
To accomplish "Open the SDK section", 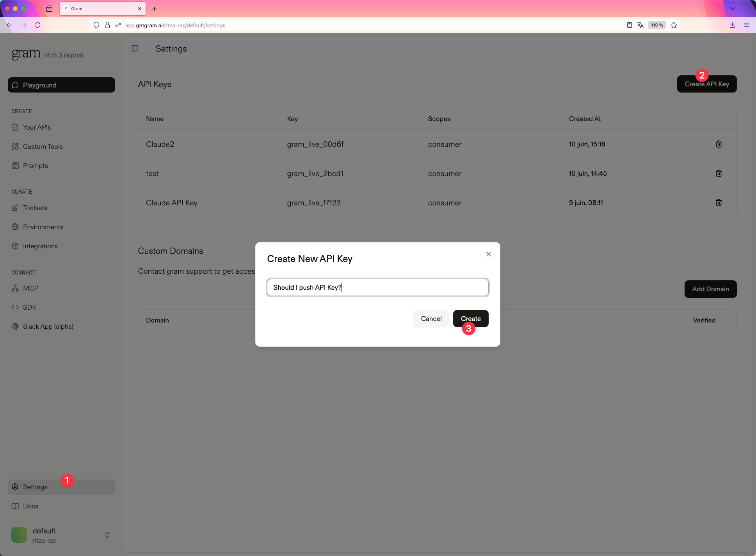I will 29,307.
